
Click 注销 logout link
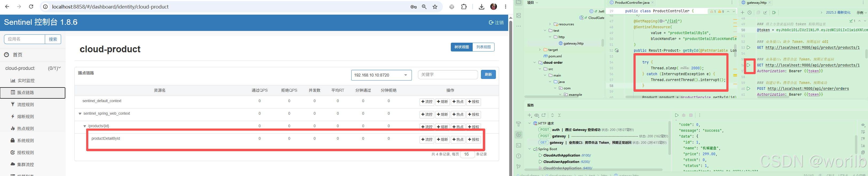coord(496,23)
